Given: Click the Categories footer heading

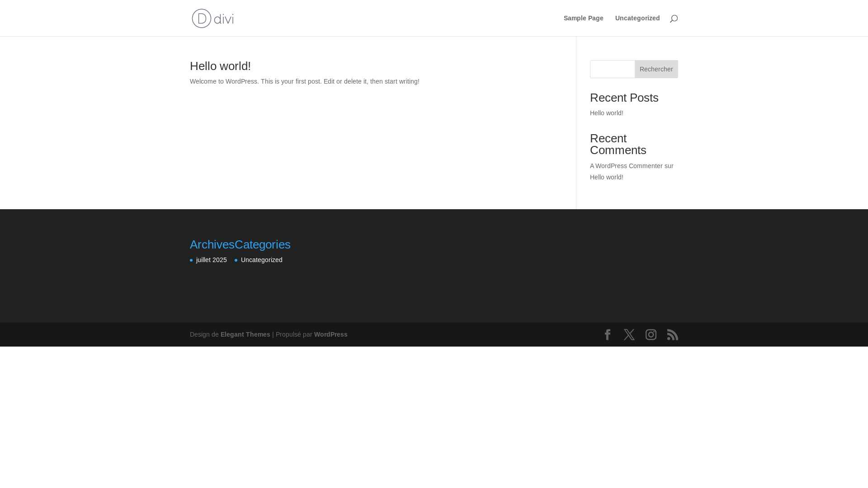Looking at the screenshot, I should (x=263, y=244).
